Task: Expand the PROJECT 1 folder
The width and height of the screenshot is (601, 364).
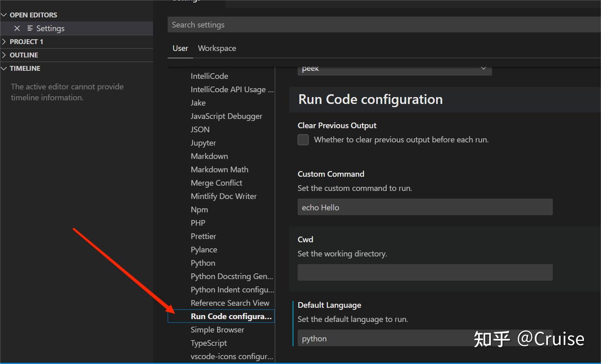Action: pyautogui.click(x=4, y=41)
